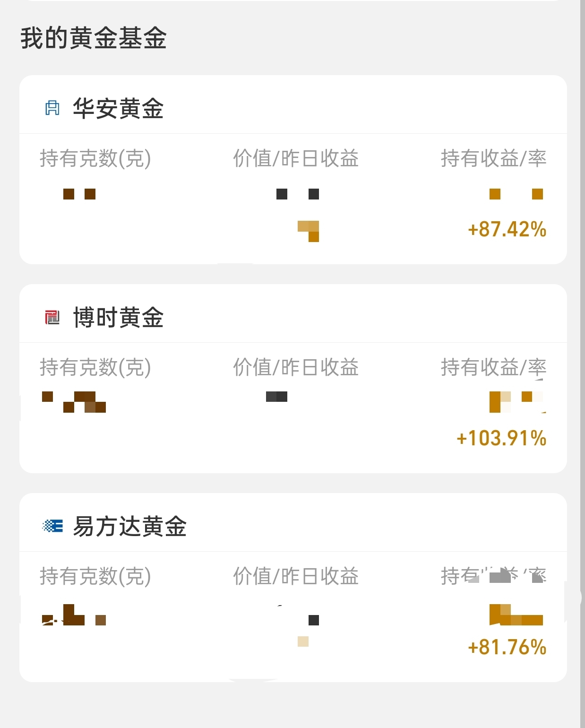
Task: Tap 价值/昨日收益 label in 博时黄金 card
Action: [x=296, y=367]
